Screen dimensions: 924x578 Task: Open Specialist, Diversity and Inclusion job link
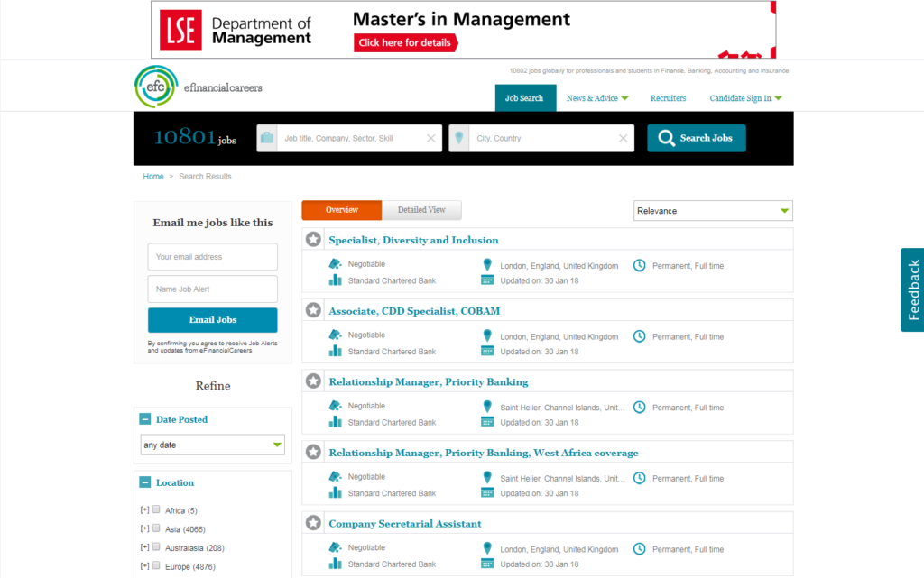[413, 240]
